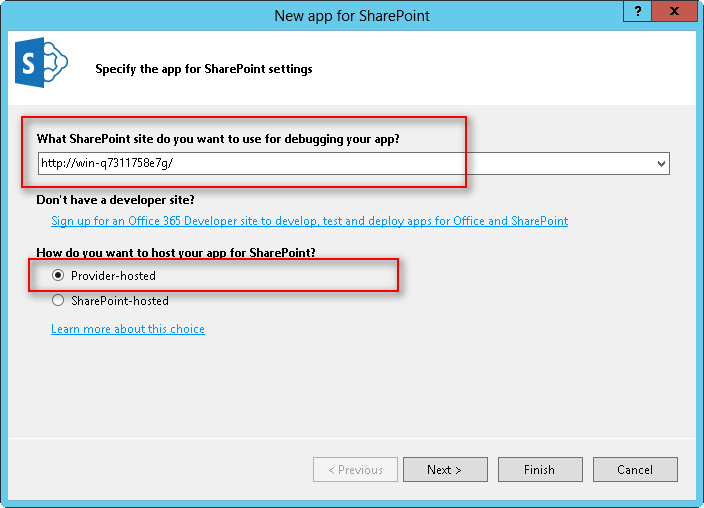Expand the debugging site URL dropdown arrow
The height and width of the screenshot is (508, 704).
[661, 163]
